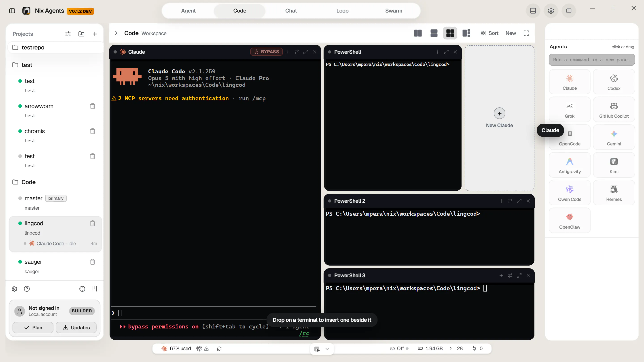Launch the Hermes agent
This screenshot has height=362, width=644.
click(614, 193)
